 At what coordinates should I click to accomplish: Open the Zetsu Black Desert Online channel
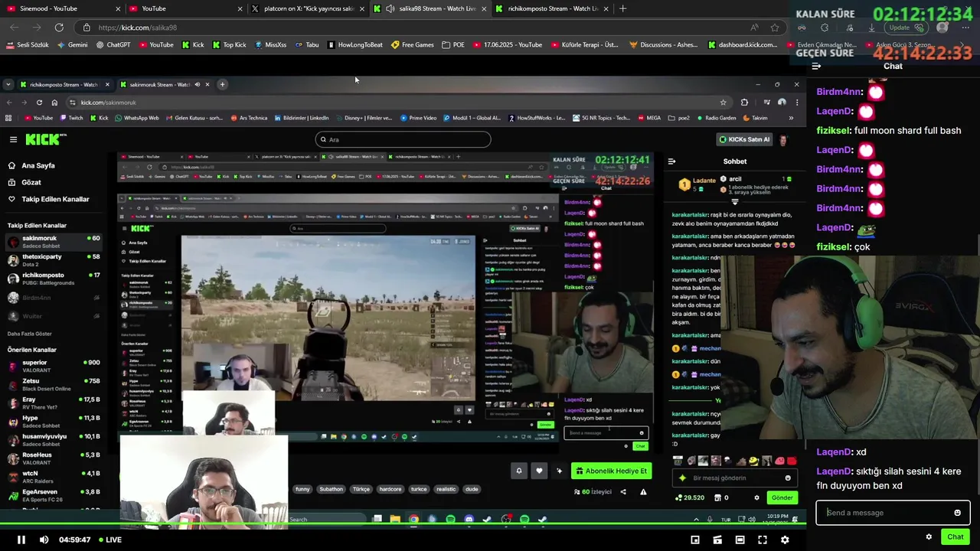tap(54, 384)
